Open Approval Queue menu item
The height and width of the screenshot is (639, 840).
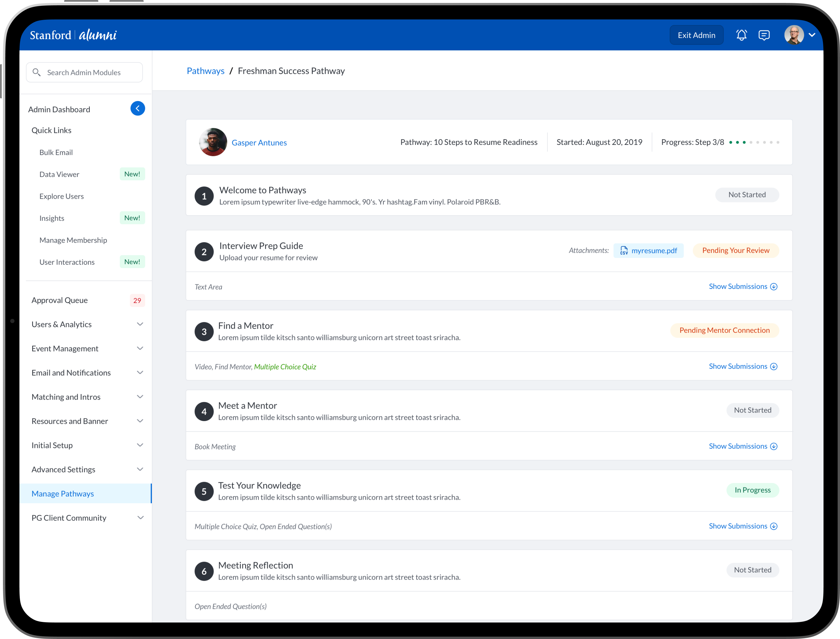60,300
